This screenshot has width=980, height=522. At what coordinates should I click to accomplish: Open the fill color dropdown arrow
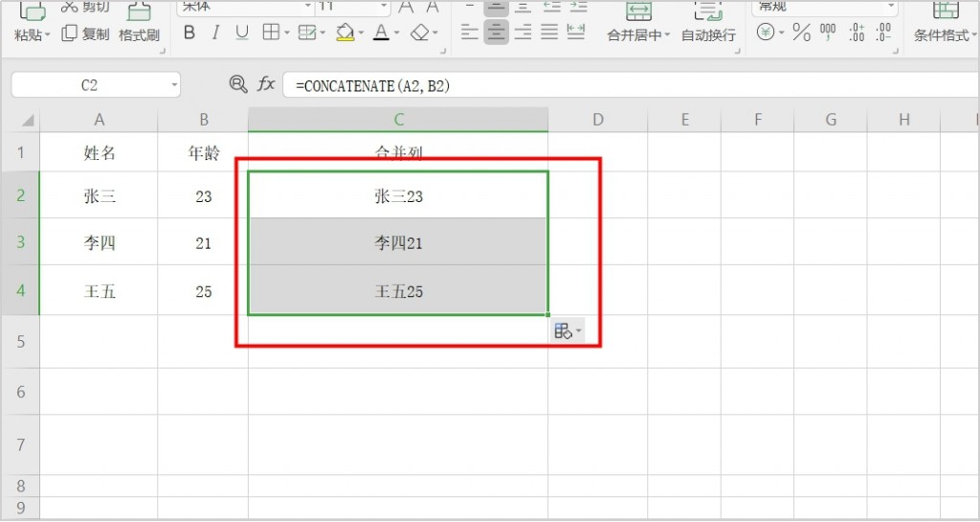[359, 34]
